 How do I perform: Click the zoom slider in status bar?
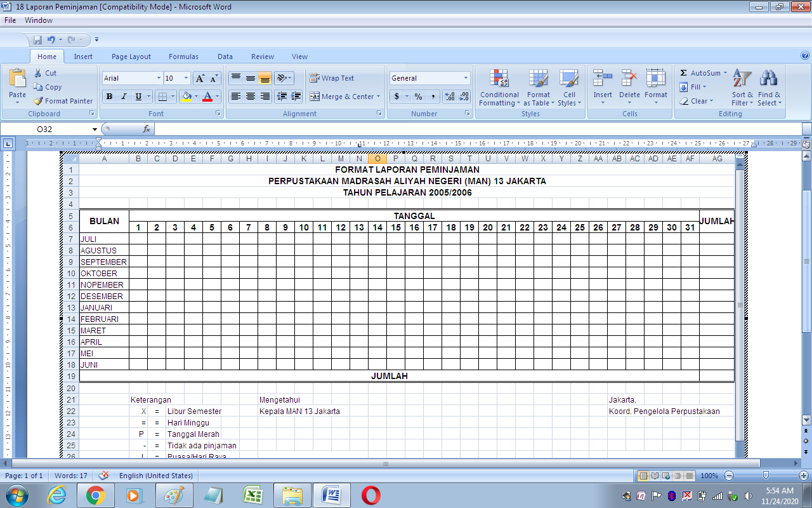[x=766, y=476]
